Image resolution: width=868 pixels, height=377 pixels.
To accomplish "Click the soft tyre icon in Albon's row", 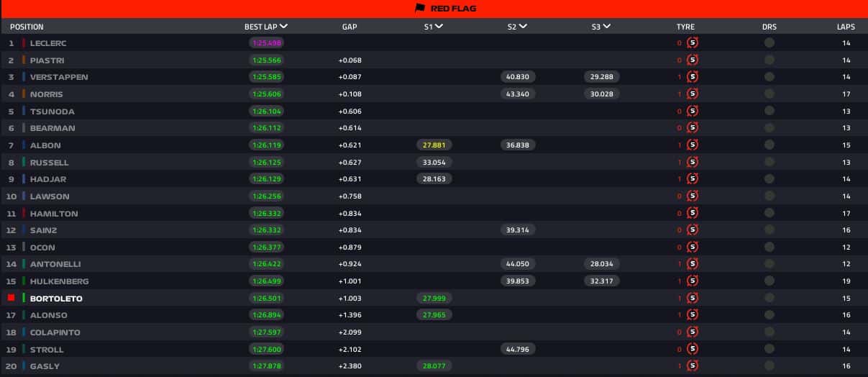I will click(693, 145).
